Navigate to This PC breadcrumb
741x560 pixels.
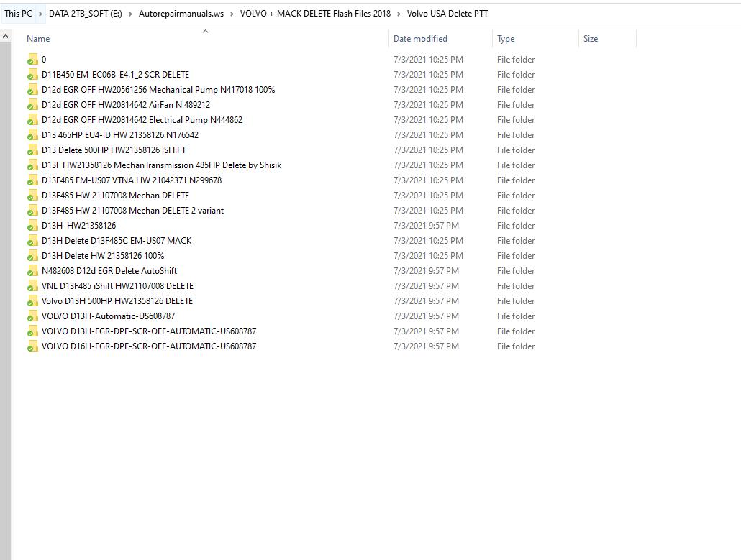click(x=19, y=14)
